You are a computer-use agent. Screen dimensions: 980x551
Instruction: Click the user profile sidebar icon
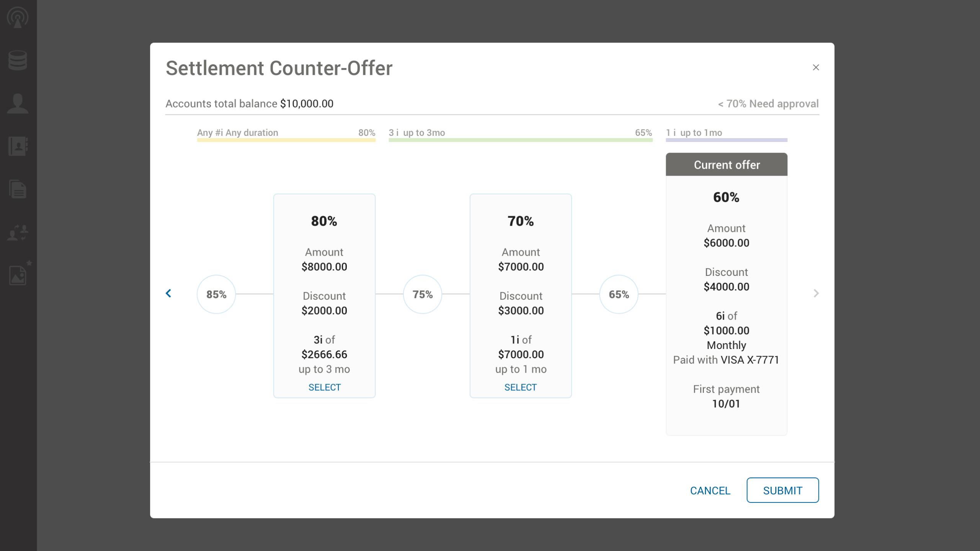pos(18,103)
